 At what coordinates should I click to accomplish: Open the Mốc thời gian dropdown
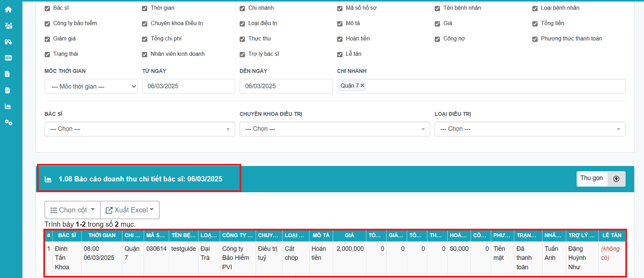(91, 87)
